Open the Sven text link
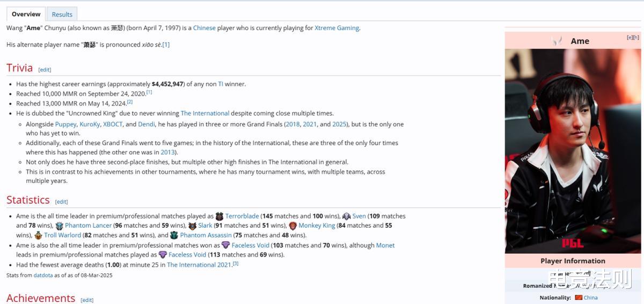This screenshot has height=304, width=644. tap(359, 216)
